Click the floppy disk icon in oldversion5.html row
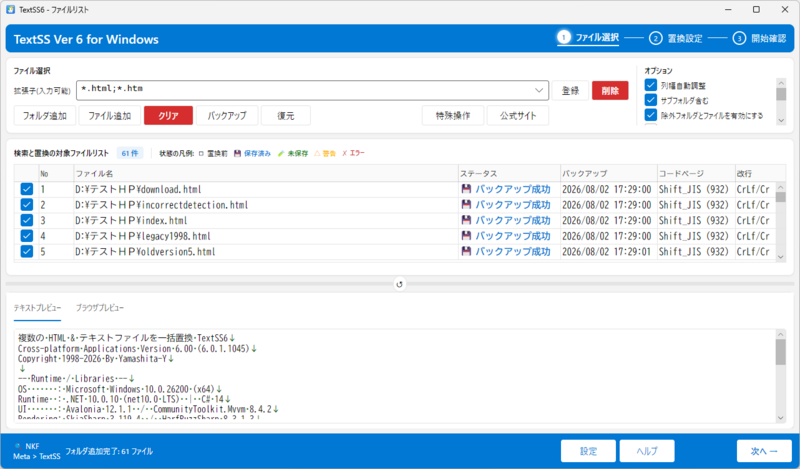 pyautogui.click(x=466, y=251)
